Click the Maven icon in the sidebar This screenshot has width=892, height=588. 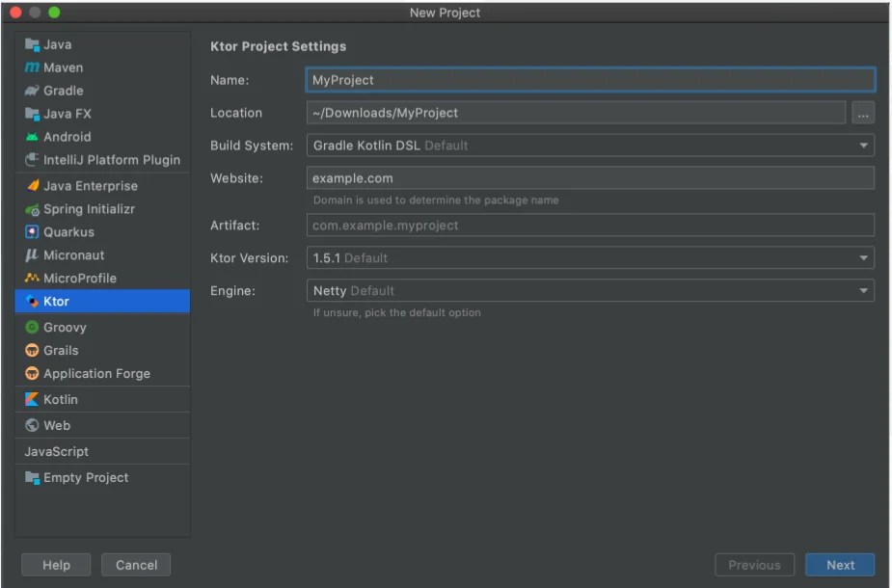coord(32,67)
